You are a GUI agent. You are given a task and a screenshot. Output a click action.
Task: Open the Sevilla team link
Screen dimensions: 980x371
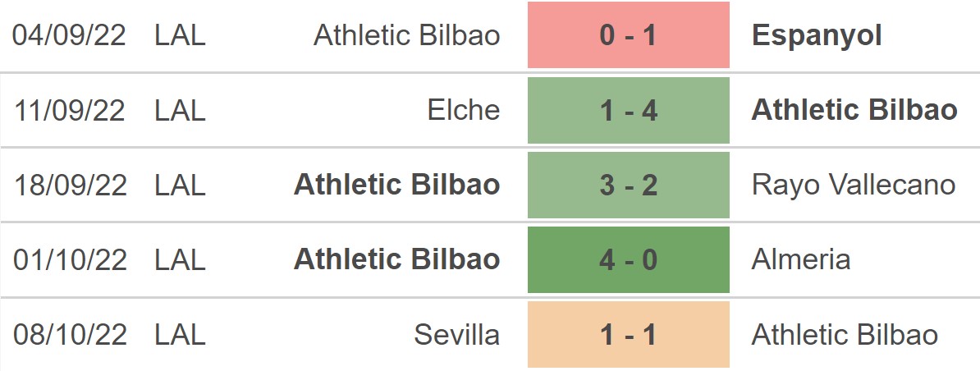tap(457, 334)
